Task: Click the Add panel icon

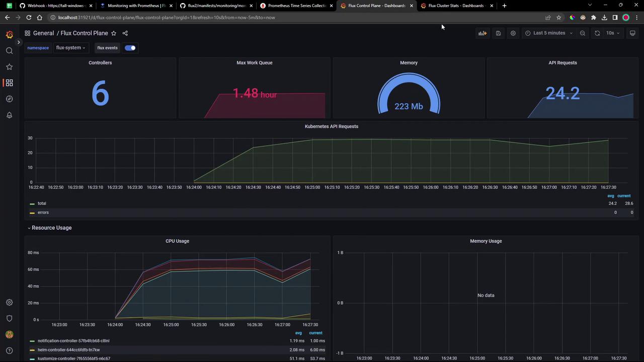Action: coord(482,33)
